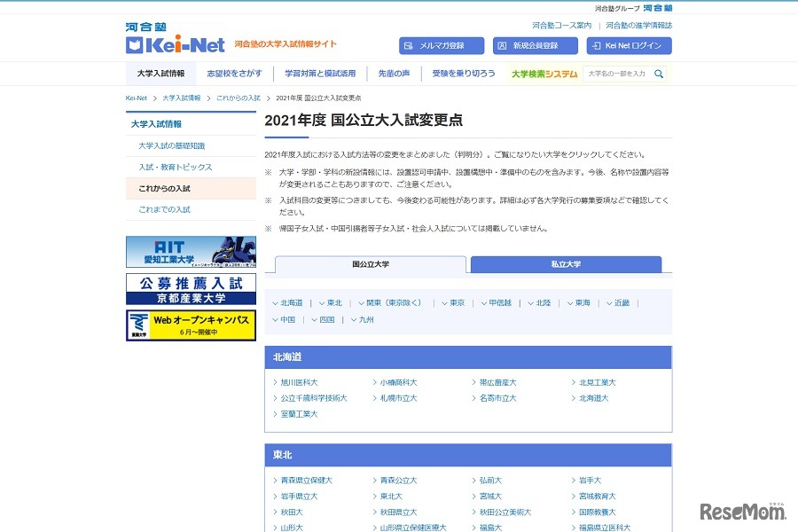Expand the 九州 region chevron
798x532 pixels.
353,320
